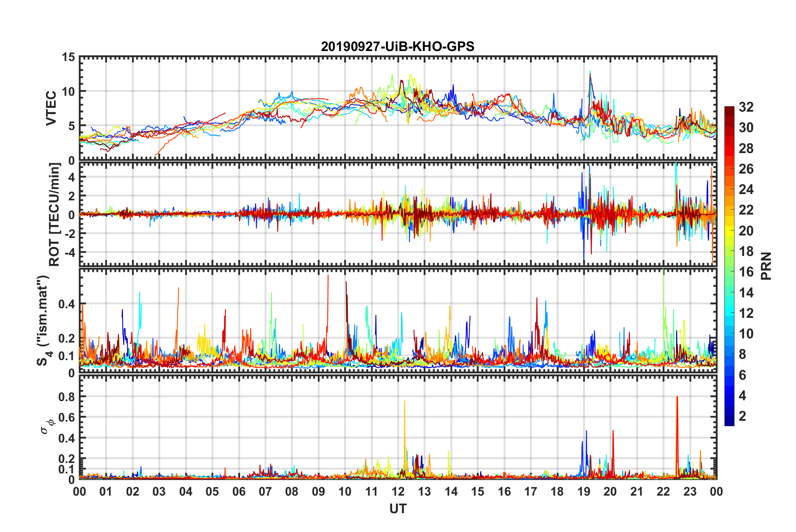This screenshot has width=796, height=532.
Task: Click S4 axis tick label 0.4
Action: 66,304
